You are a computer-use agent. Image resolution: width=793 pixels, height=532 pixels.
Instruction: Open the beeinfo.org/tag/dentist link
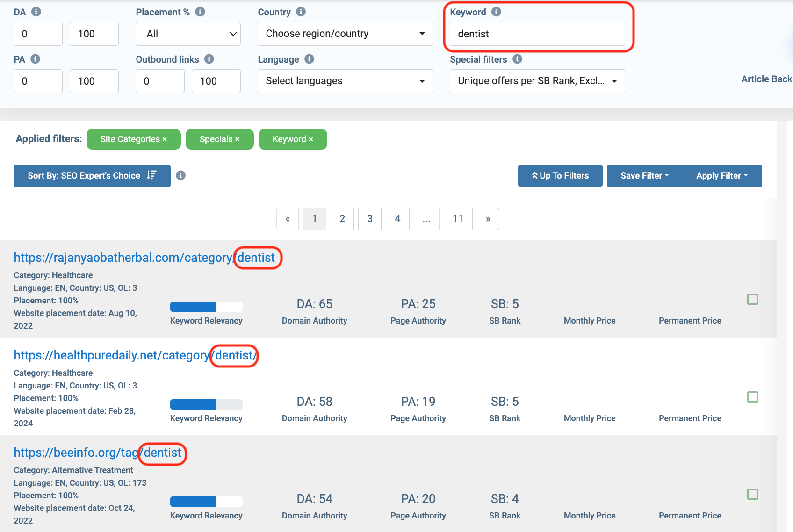[x=97, y=453]
